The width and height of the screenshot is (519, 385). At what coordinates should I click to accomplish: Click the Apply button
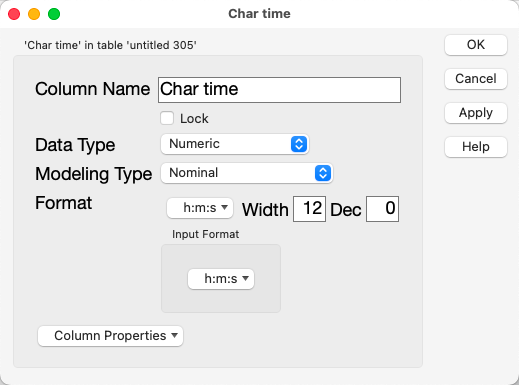tap(476, 113)
